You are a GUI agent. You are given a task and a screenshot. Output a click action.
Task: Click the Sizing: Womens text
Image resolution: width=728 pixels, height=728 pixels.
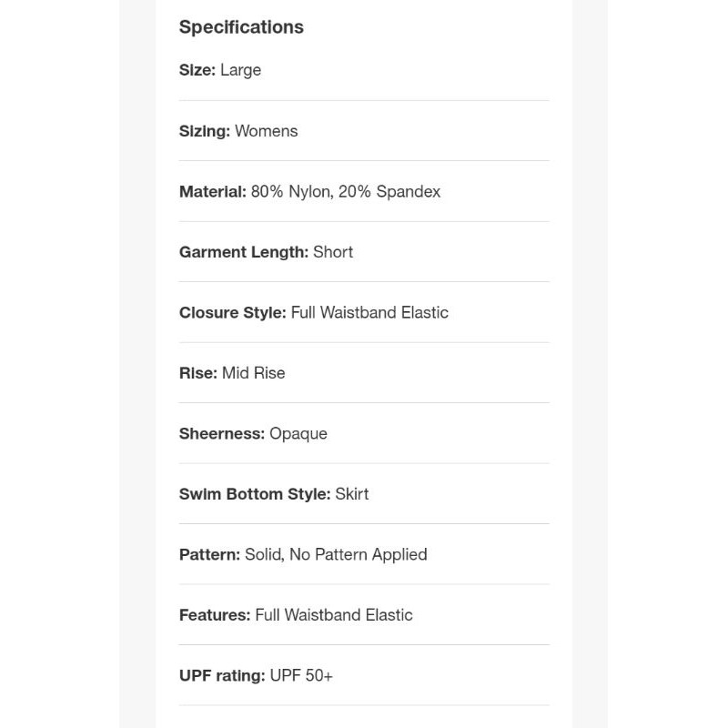tap(238, 131)
